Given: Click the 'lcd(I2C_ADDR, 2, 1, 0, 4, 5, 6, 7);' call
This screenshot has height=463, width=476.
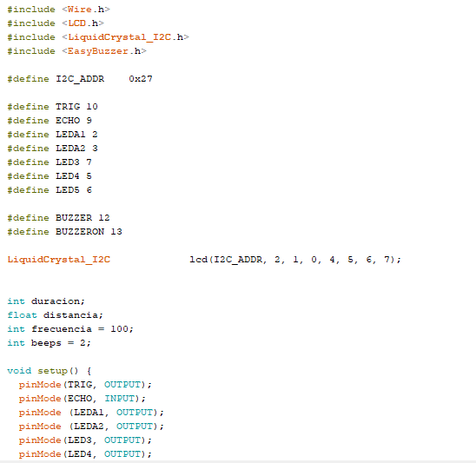Looking at the screenshot, I should (x=295, y=260).
